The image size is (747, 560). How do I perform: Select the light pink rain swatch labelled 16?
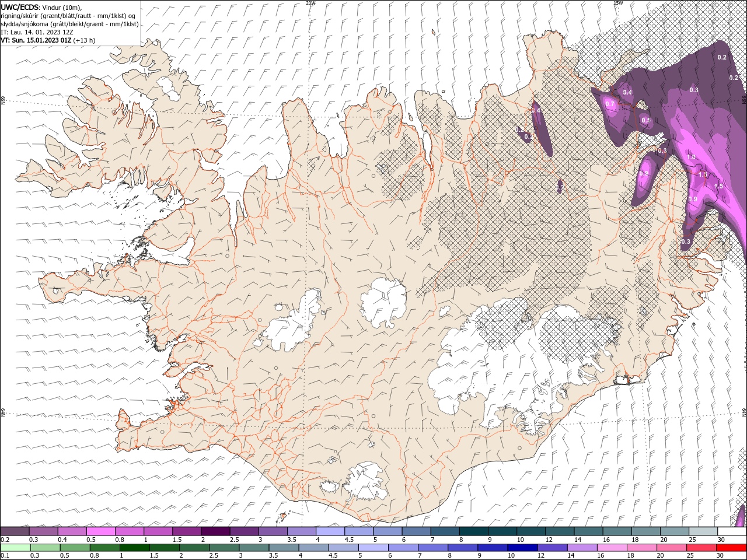tap(612, 548)
